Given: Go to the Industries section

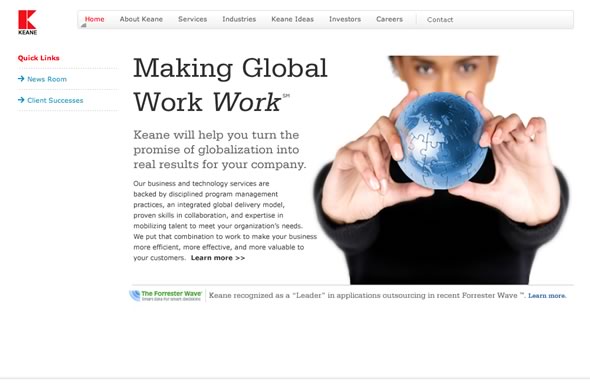Looking at the screenshot, I should 239,19.
